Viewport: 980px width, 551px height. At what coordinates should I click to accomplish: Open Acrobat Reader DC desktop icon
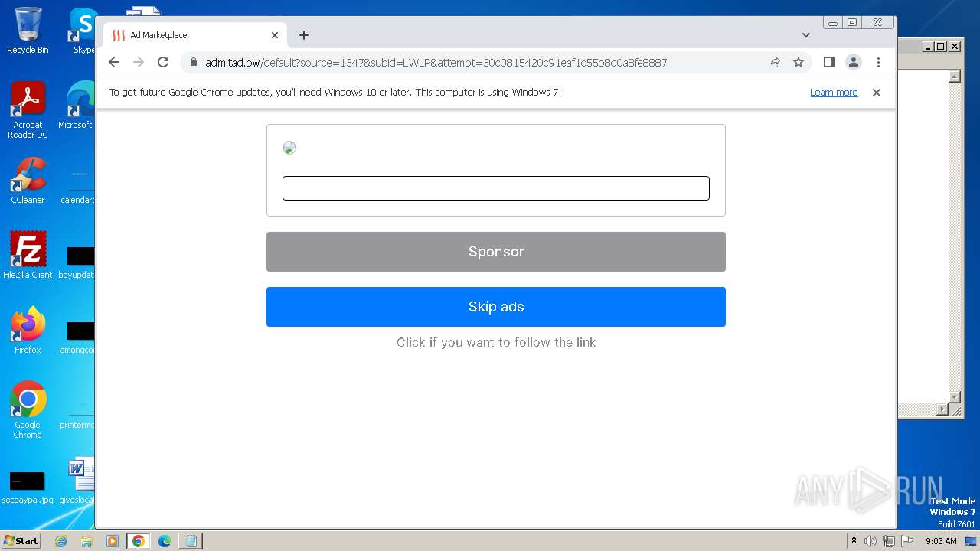click(28, 110)
